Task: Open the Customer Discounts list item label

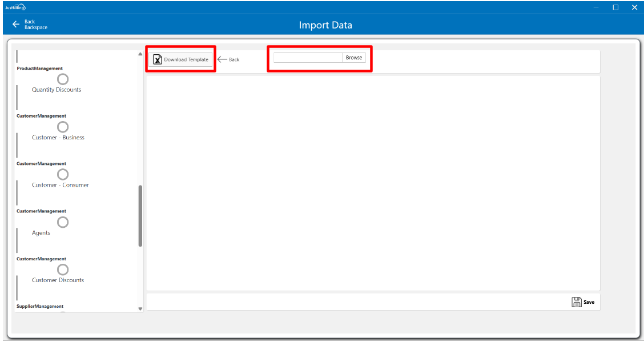Action: 58,280
